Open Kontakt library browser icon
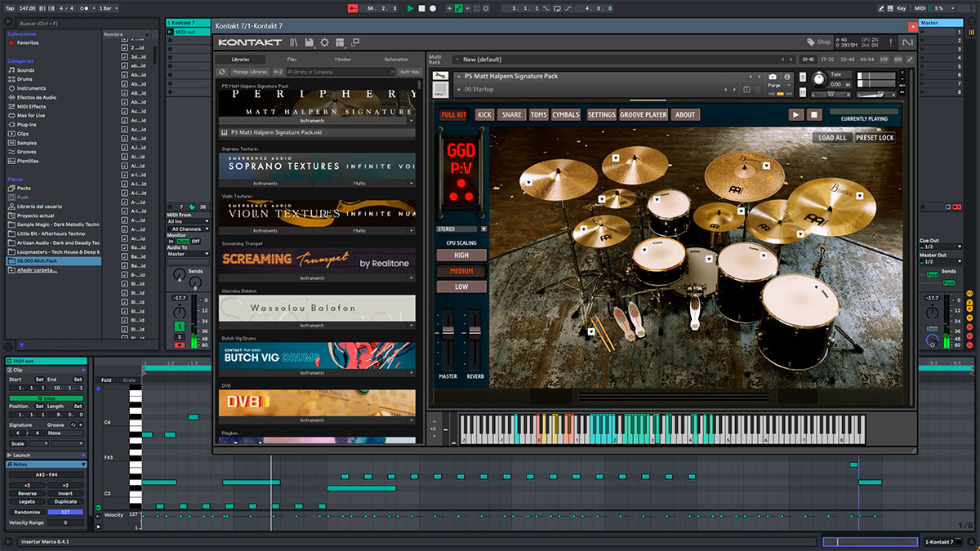This screenshot has width=980, height=551. tap(293, 42)
